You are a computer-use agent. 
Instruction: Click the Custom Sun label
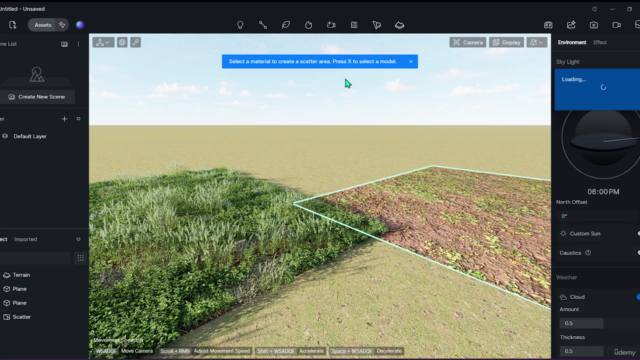[x=585, y=233]
